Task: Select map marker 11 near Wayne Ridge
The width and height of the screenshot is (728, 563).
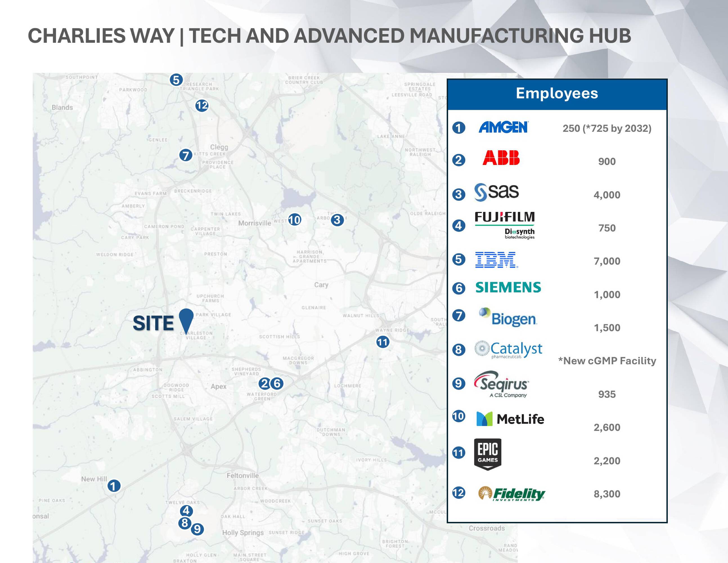Action: (383, 342)
